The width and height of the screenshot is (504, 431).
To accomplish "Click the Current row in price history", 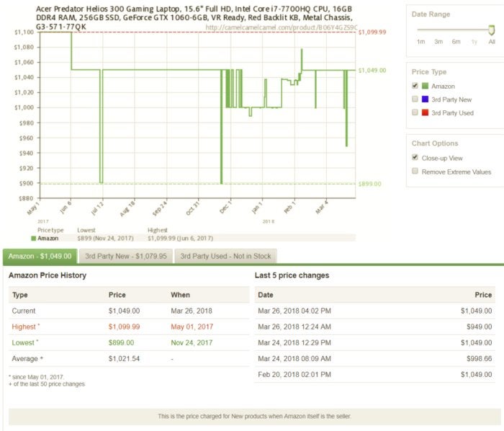I will click(x=129, y=311).
